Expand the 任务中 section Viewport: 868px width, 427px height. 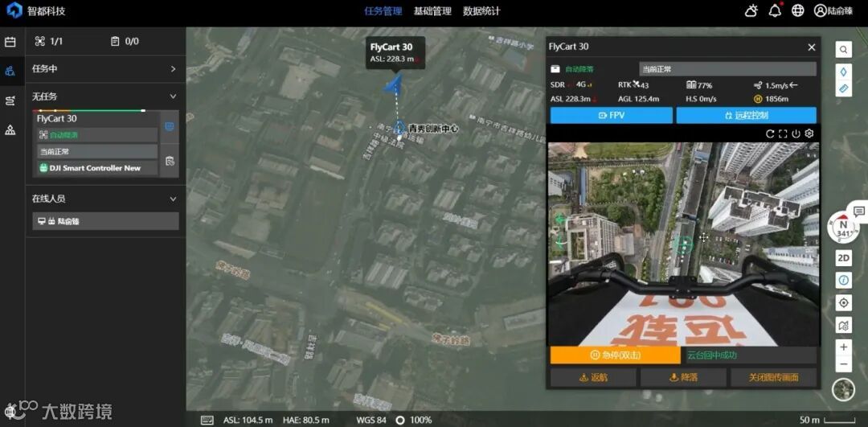pos(105,69)
